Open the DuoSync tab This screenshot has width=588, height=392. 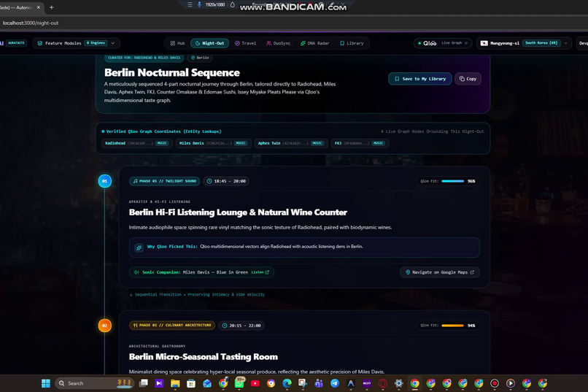click(278, 43)
